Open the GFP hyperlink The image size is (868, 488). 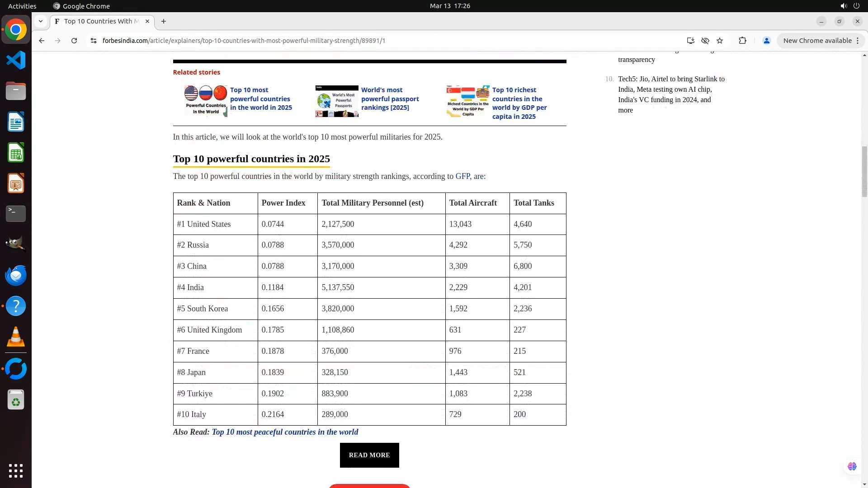tap(462, 176)
